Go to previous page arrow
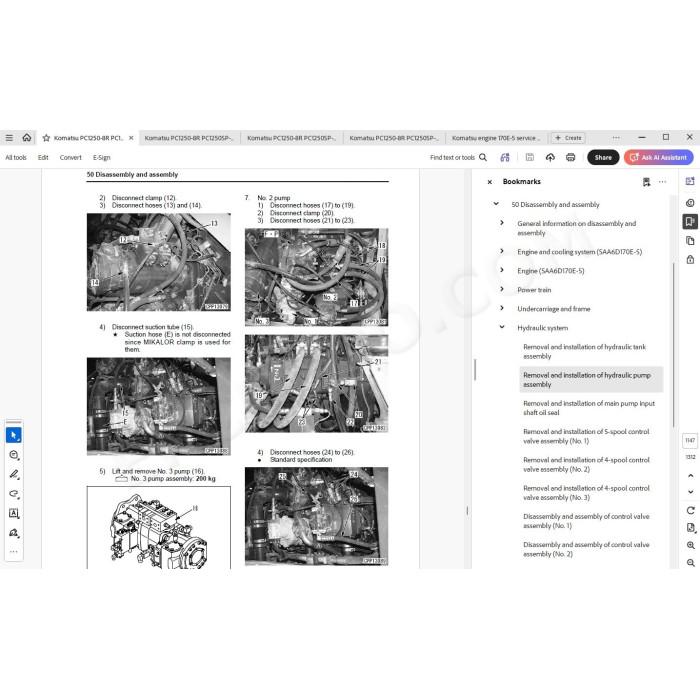 (x=691, y=475)
